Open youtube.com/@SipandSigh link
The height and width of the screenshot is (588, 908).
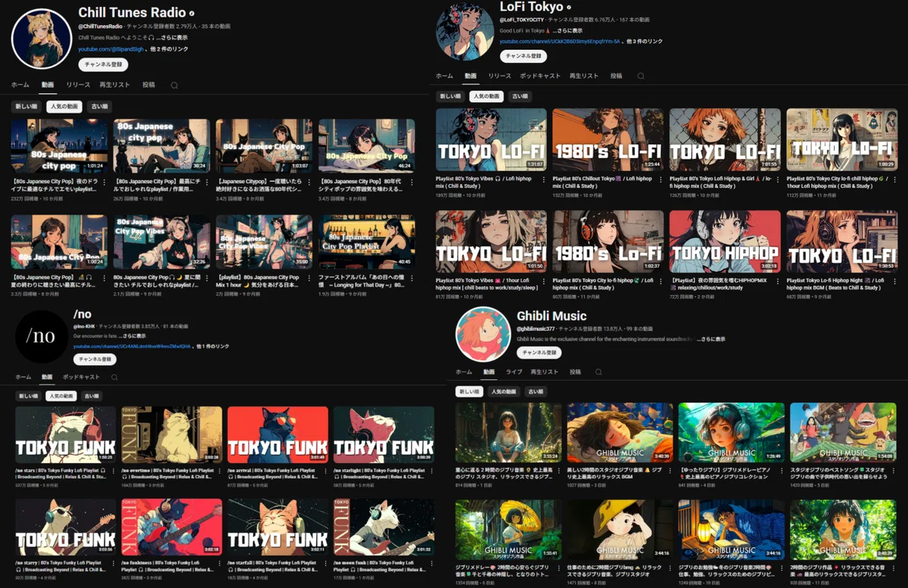click(112, 48)
